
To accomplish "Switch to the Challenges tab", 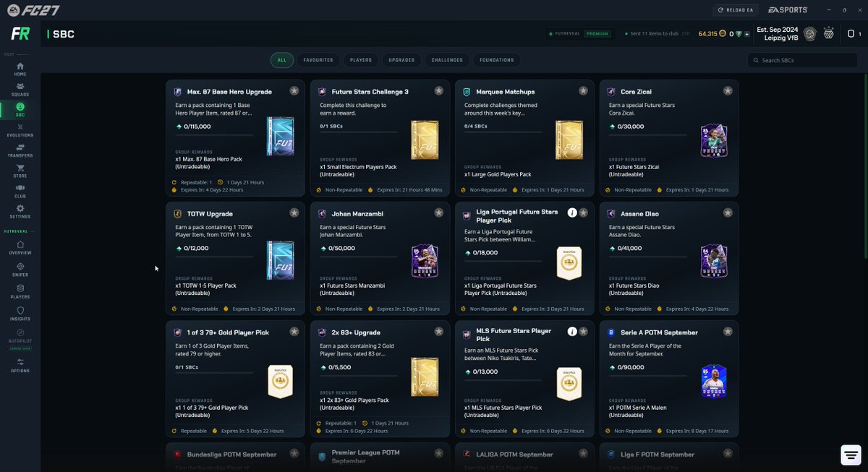I will coord(447,60).
